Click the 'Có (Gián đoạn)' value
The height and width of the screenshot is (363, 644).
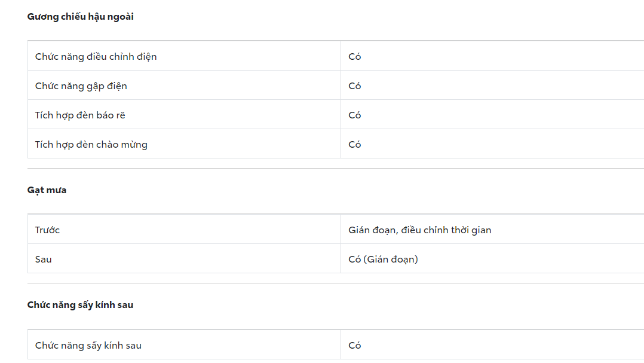[x=383, y=260]
